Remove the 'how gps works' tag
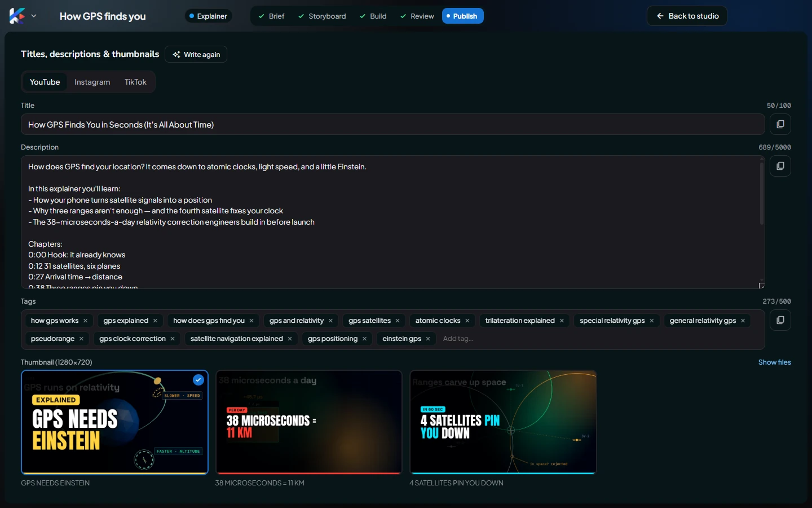 [x=86, y=321]
